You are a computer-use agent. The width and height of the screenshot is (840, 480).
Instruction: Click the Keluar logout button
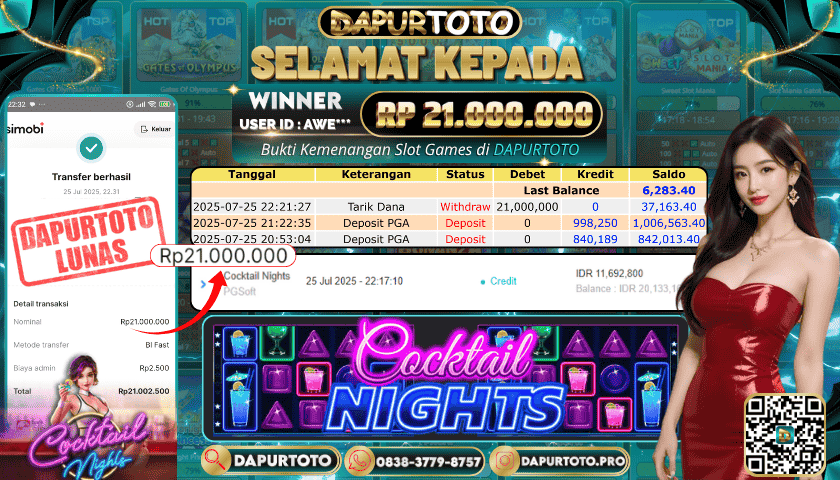point(155,129)
